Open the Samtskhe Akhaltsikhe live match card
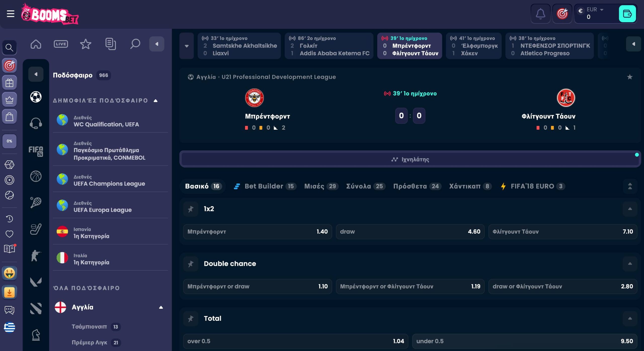 click(x=239, y=46)
